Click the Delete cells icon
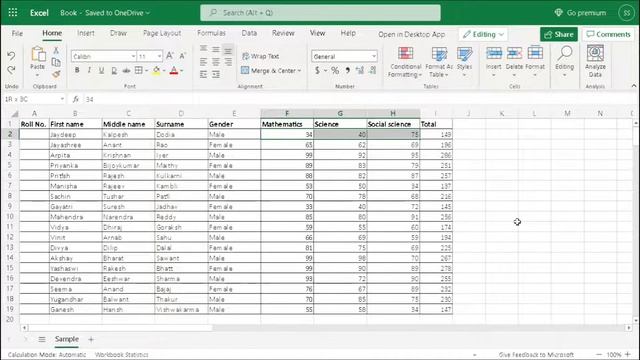Viewport: 640px width, 360px height. point(514,53)
